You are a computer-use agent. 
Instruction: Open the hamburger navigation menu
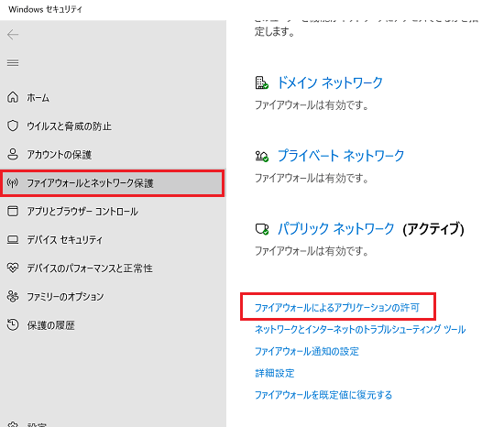(13, 62)
